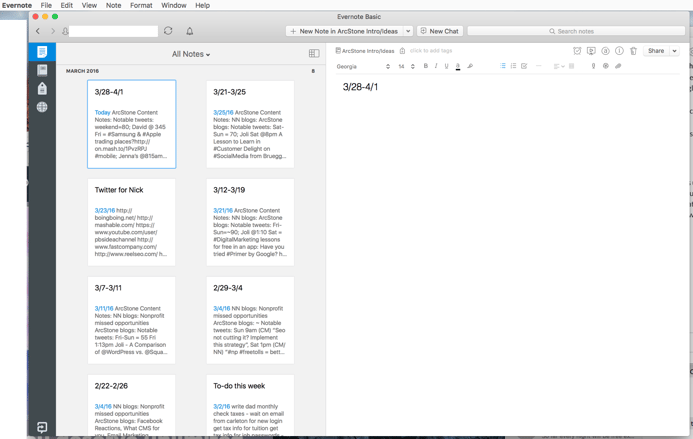Delete note with trash icon
This screenshot has width=693, height=439.
pyautogui.click(x=633, y=51)
